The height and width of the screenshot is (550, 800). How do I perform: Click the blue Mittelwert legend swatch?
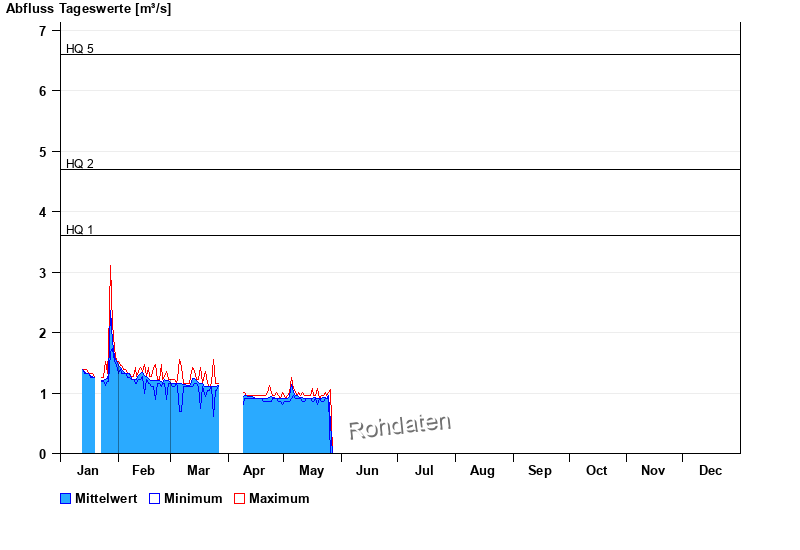(x=66, y=498)
